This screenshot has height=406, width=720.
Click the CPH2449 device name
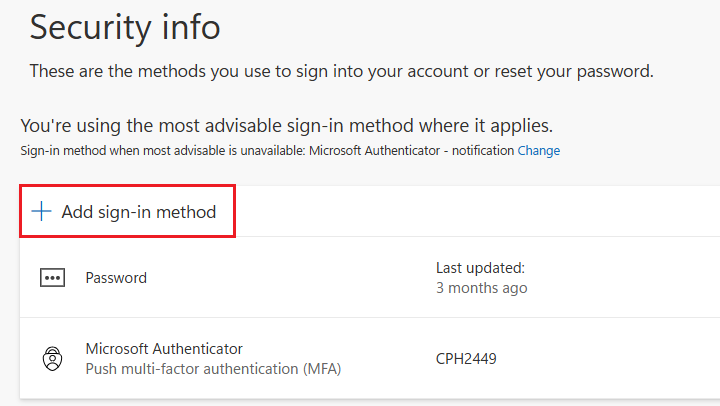466,359
